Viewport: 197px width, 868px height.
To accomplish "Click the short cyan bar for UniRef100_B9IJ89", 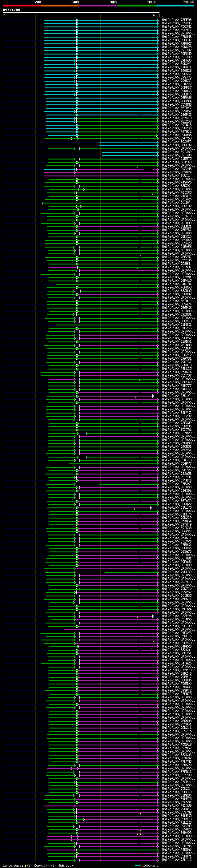I will point(130,152).
